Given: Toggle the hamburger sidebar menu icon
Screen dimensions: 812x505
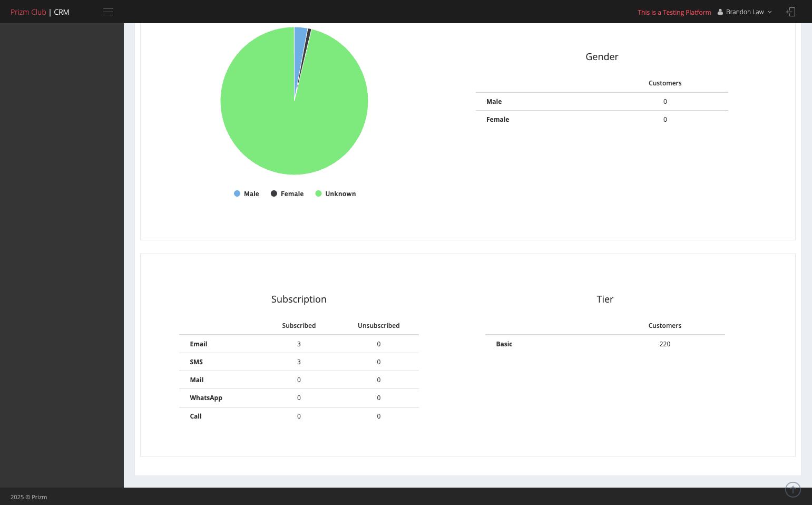Looking at the screenshot, I should coord(108,12).
